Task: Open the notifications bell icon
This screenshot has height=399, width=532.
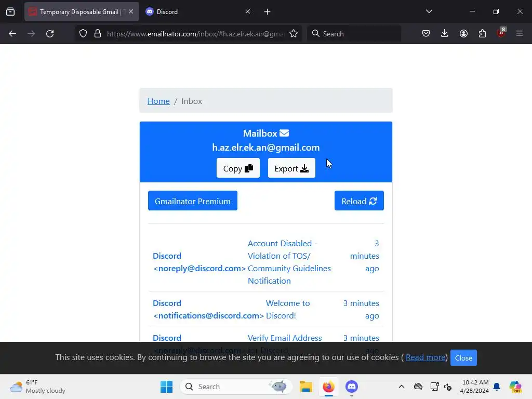Action: tap(497, 387)
